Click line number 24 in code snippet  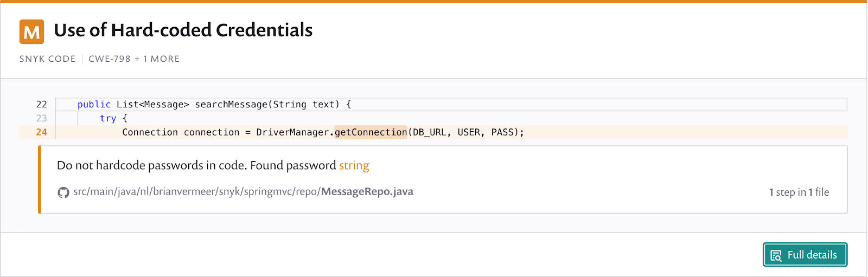pos(42,132)
